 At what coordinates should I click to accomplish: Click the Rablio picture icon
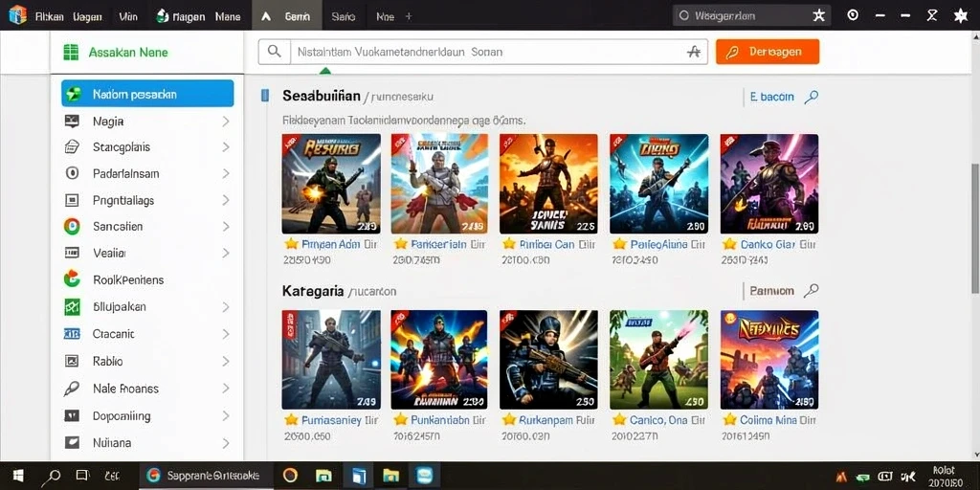72,361
